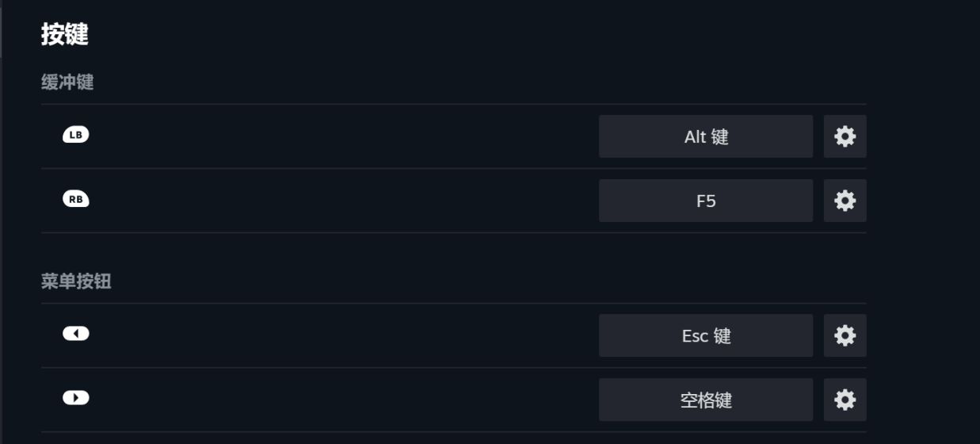Change the Alt 键 key binding
980x444 pixels.
pyautogui.click(x=705, y=136)
